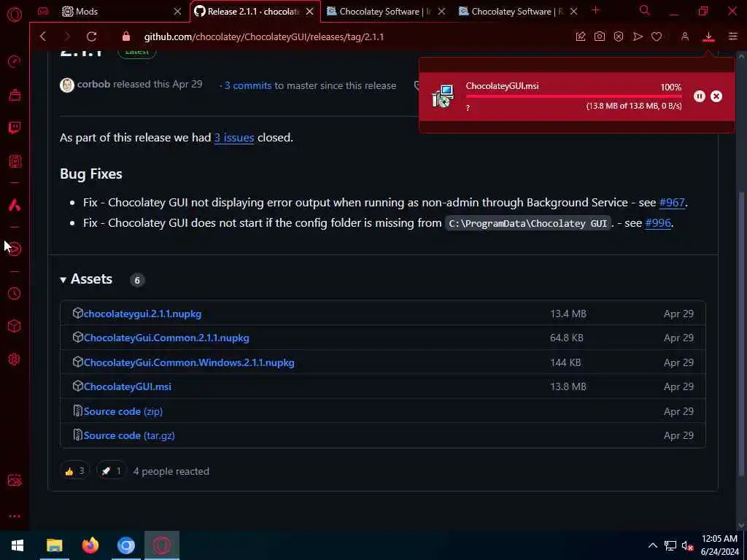The height and width of the screenshot is (560, 747).
Task: Download ChocolateyGui.Common.2.1.1.nupkg
Action: pyautogui.click(x=166, y=338)
